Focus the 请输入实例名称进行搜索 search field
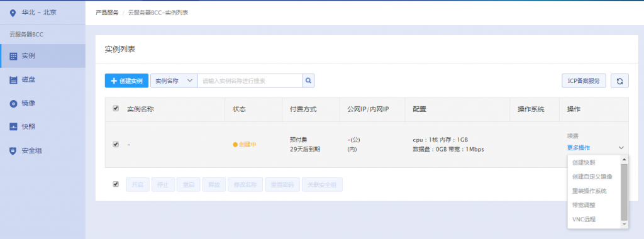Viewport: 644px width, 239px height. (x=250, y=81)
